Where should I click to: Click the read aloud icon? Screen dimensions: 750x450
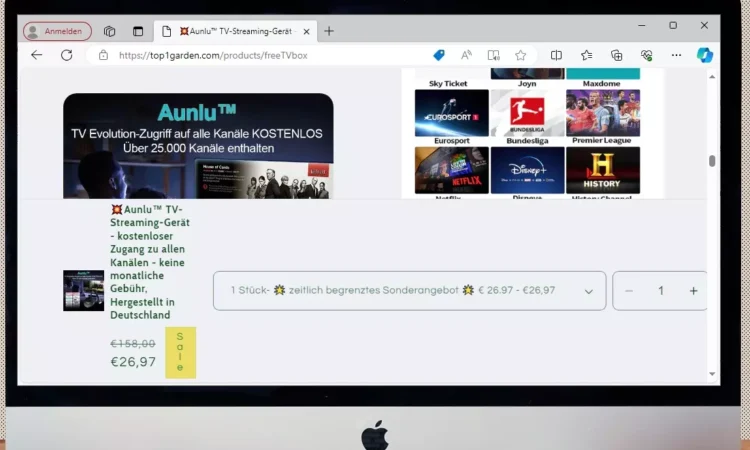tap(466, 55)
